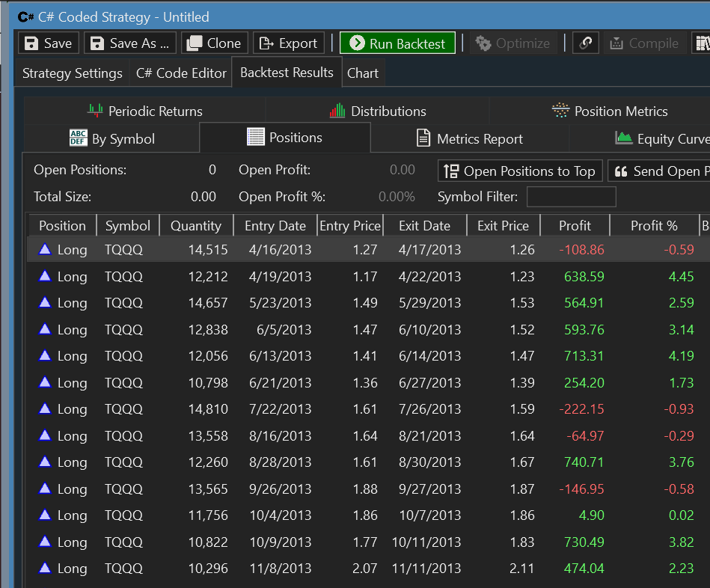Open the Distributions tab

378,111
